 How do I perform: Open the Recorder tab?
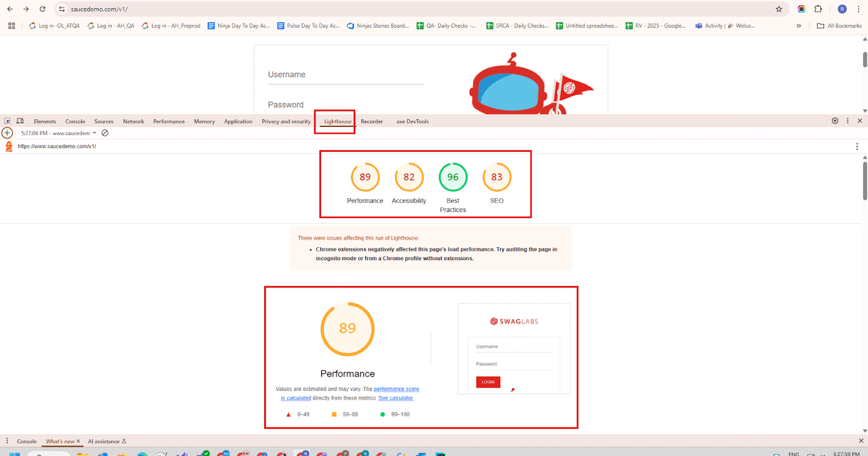(372, 121)
